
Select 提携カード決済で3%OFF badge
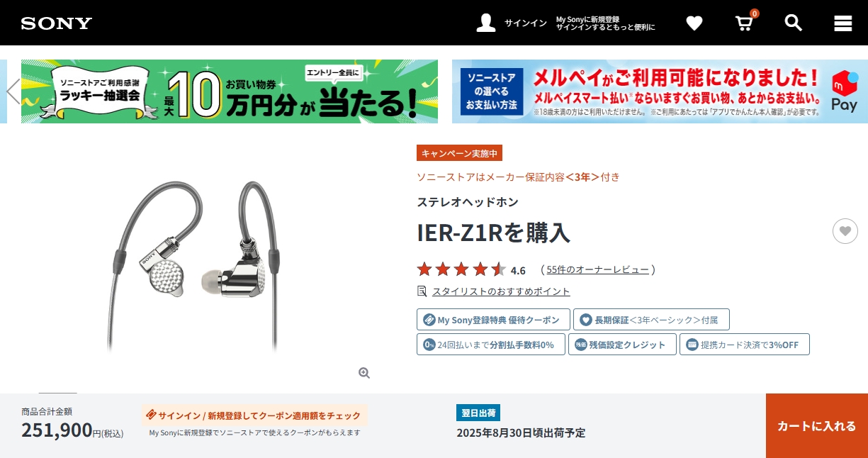click(745, 345)
